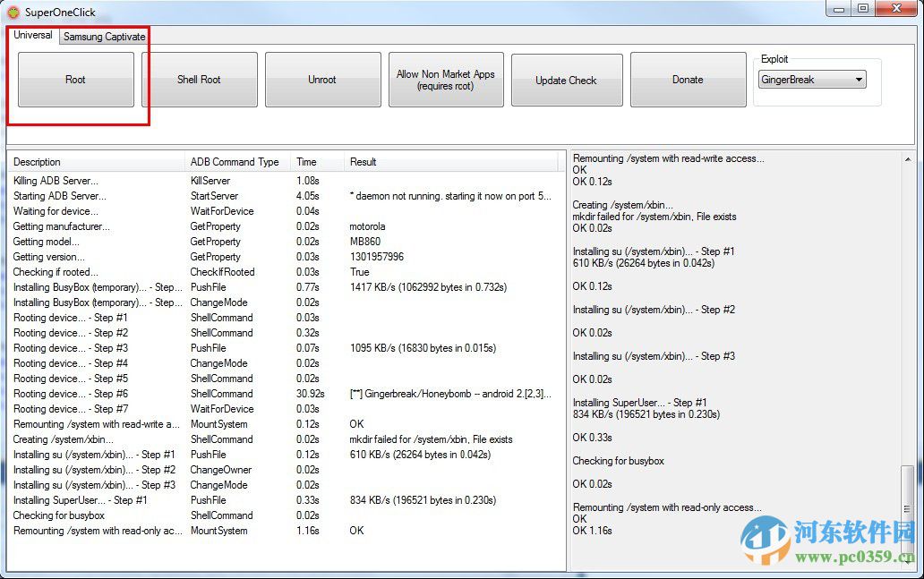Open the Exploit dropdown showing GingerBreak
The image size is (924, 579).
pyautogui.click(x=813, y=80)
